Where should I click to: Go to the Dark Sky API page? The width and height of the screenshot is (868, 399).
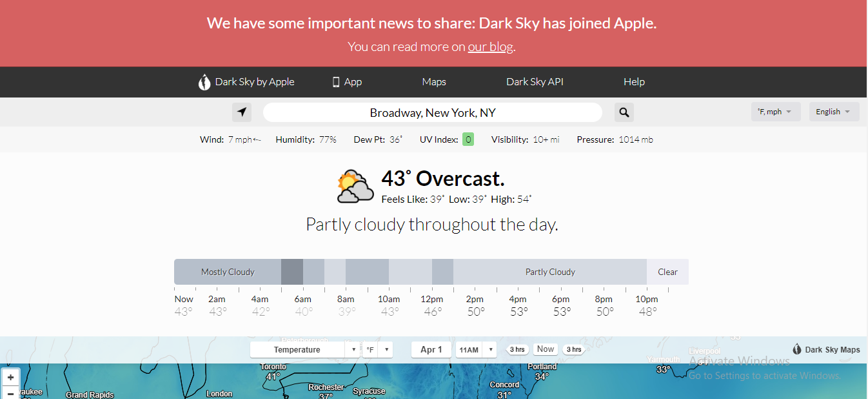(x=535, y=82)
